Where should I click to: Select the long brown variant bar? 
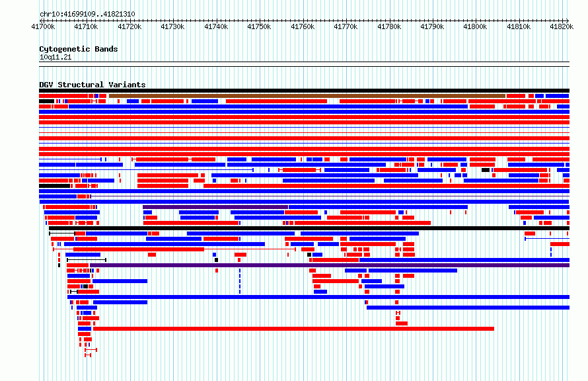307,96
